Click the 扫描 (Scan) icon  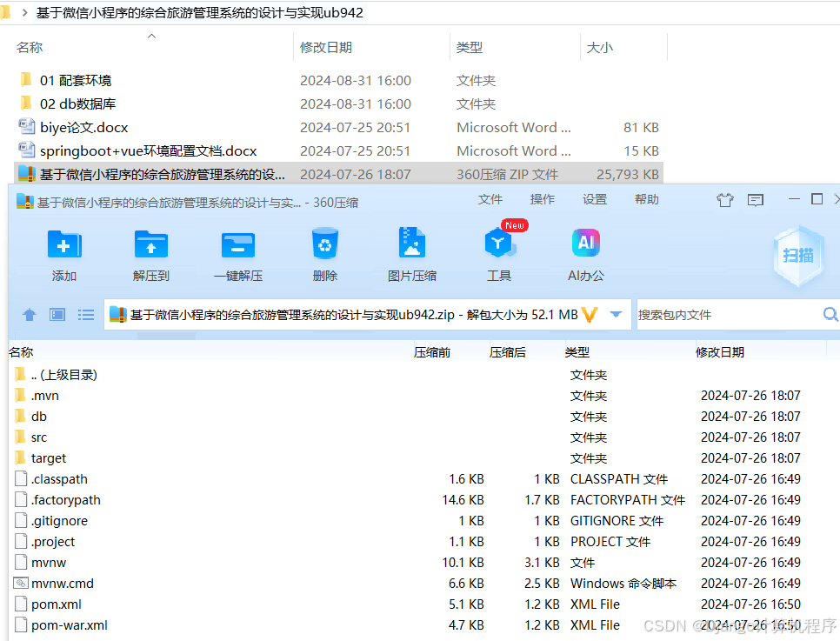(797, 255)
